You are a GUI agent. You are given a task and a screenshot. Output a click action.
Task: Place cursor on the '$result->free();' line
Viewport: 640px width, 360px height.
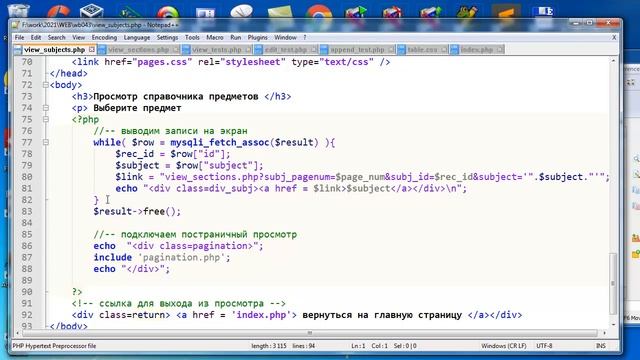click(x=137, y=211)
